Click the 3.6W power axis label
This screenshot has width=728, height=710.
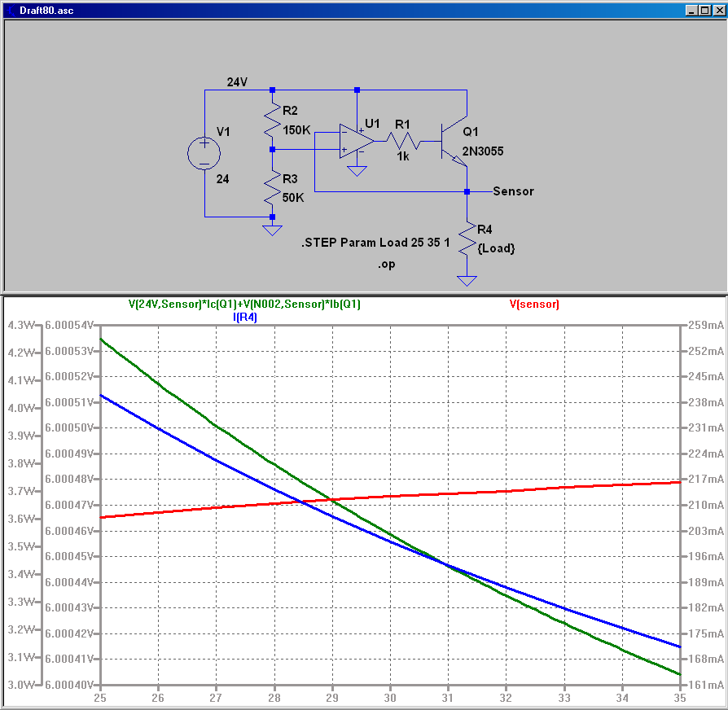[21, 519]
